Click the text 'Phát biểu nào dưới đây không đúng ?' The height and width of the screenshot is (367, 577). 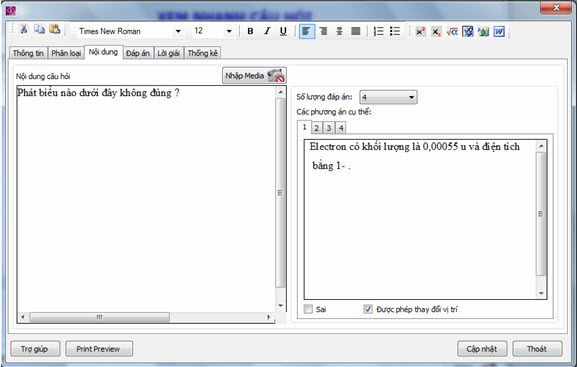98,93
